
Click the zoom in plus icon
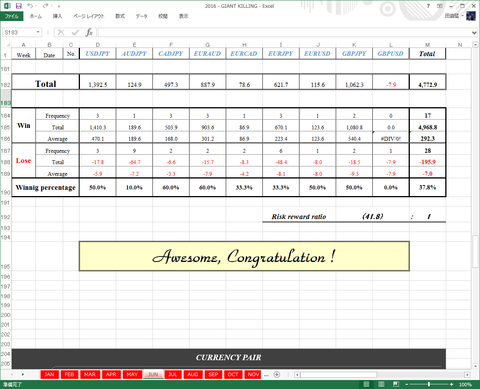point(451,384)
